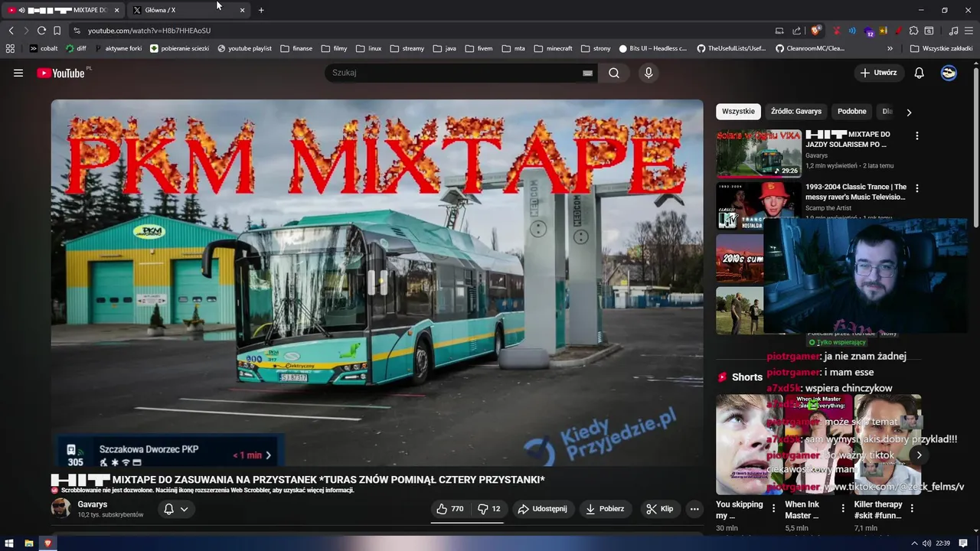Open the purple extension badge showing 12
The image size is (980, 551).
tap(869, 31)
